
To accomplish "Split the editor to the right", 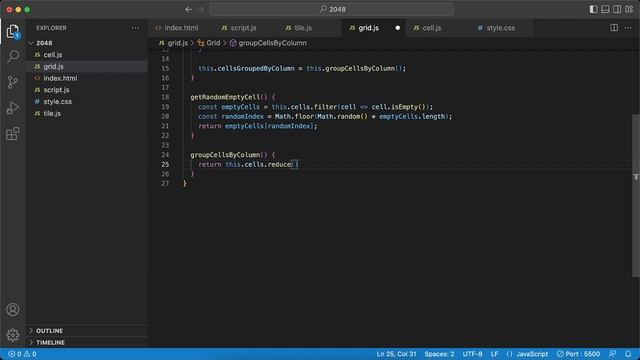I will (x=614, y=28).
